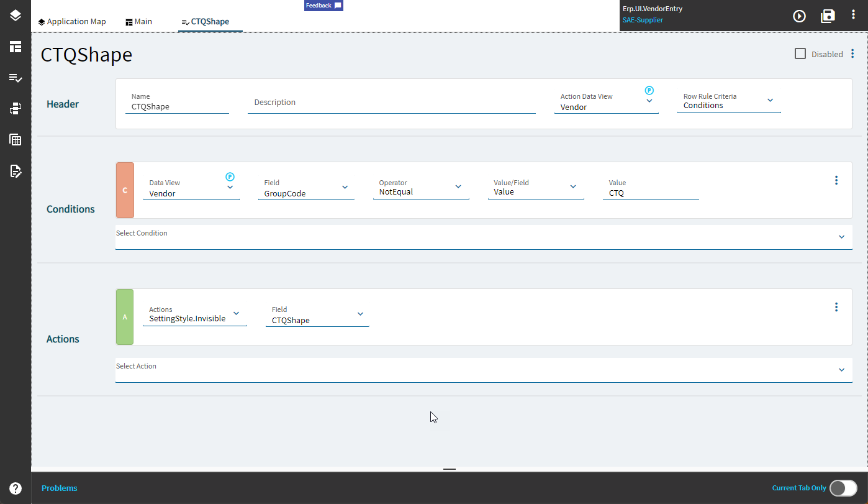Check the Disabled checkbox
The height and width of the screenshot is (504, 868).
tap(800, 53)
